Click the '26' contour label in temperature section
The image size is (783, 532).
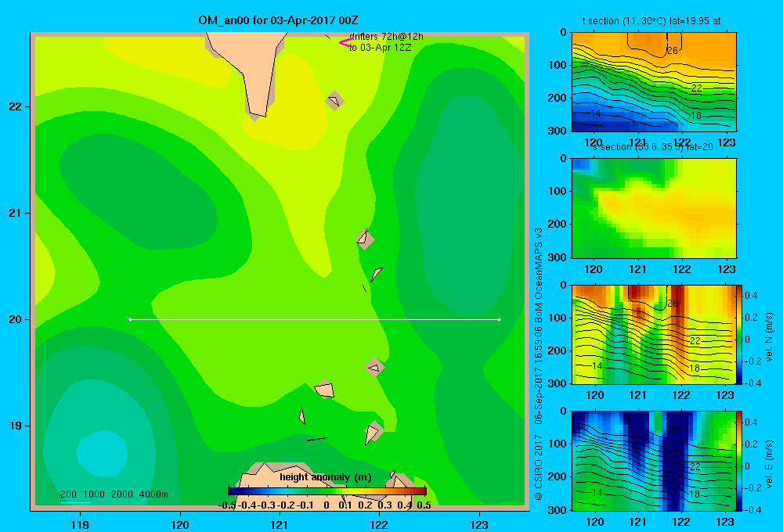pyautogui.click(x=672, y=50)
